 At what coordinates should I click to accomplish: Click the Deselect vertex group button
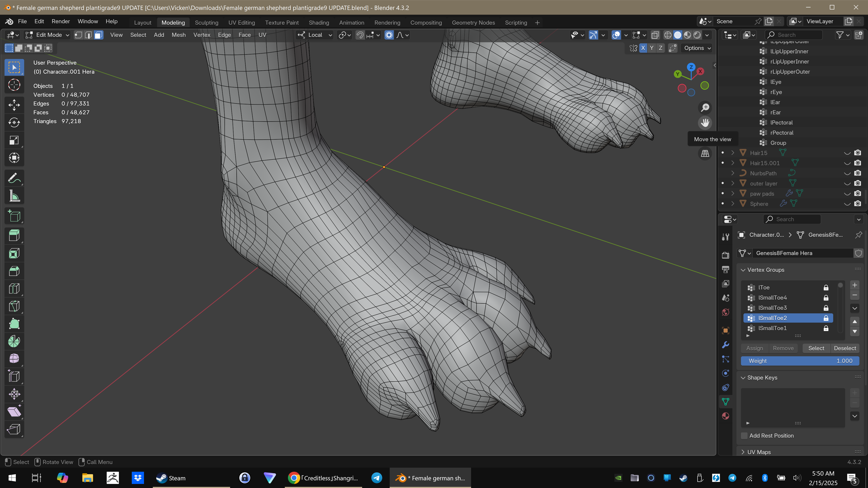point(844,348)
